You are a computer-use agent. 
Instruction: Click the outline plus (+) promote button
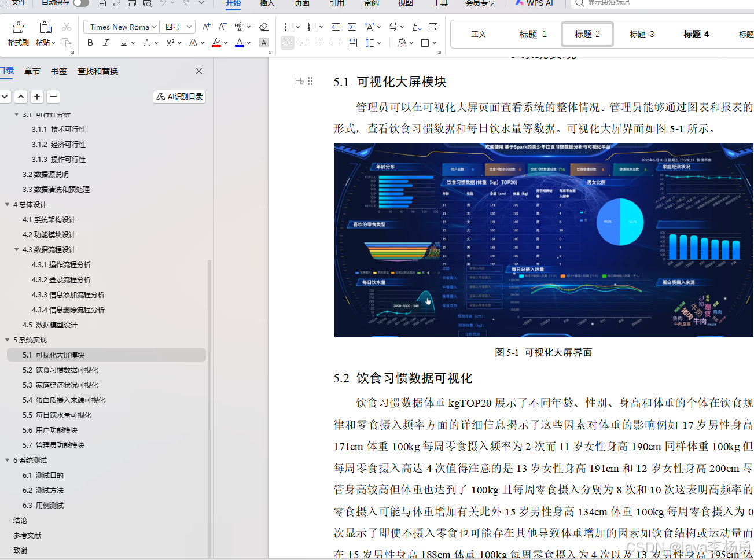37,97
